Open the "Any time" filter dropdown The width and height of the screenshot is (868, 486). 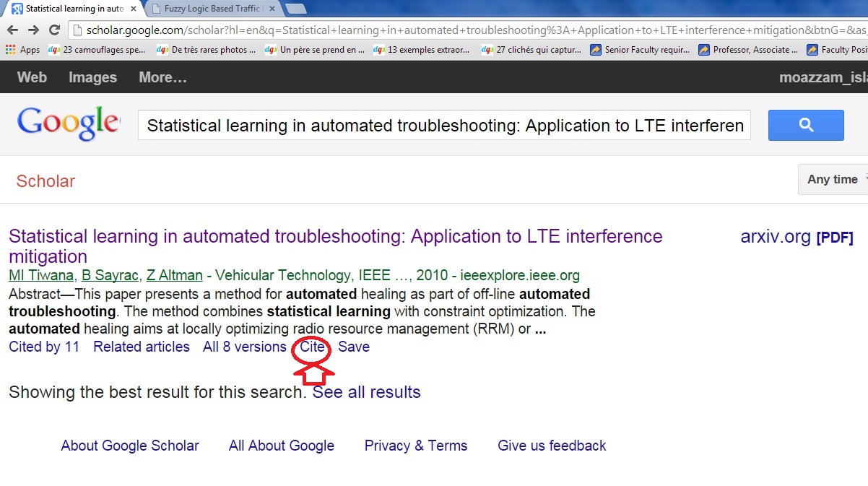[834, 179]
